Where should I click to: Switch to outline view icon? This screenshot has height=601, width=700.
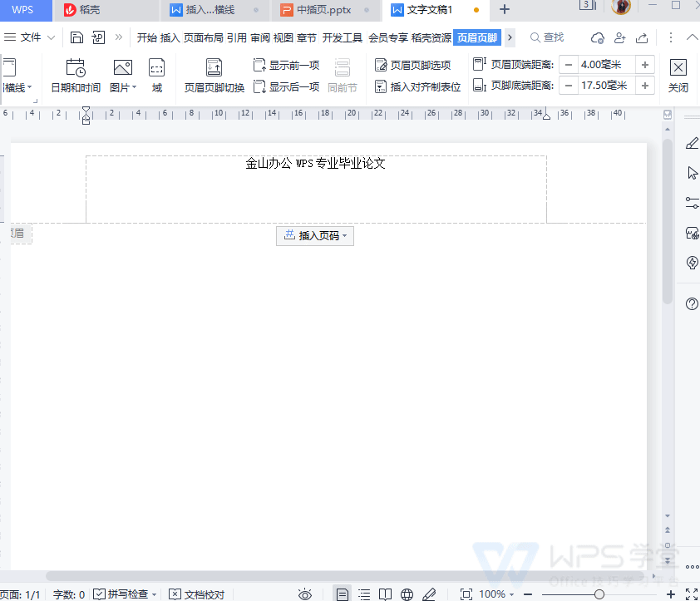click(364, 594)
